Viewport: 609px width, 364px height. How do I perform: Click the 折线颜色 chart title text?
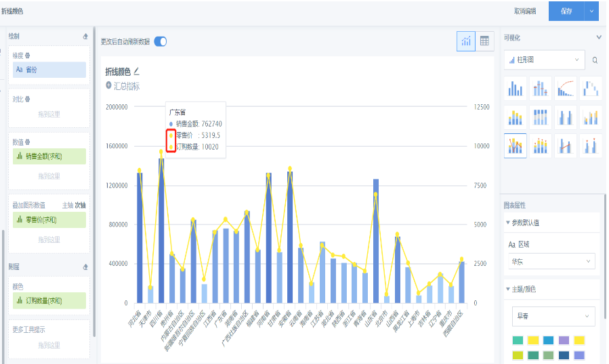118,72
